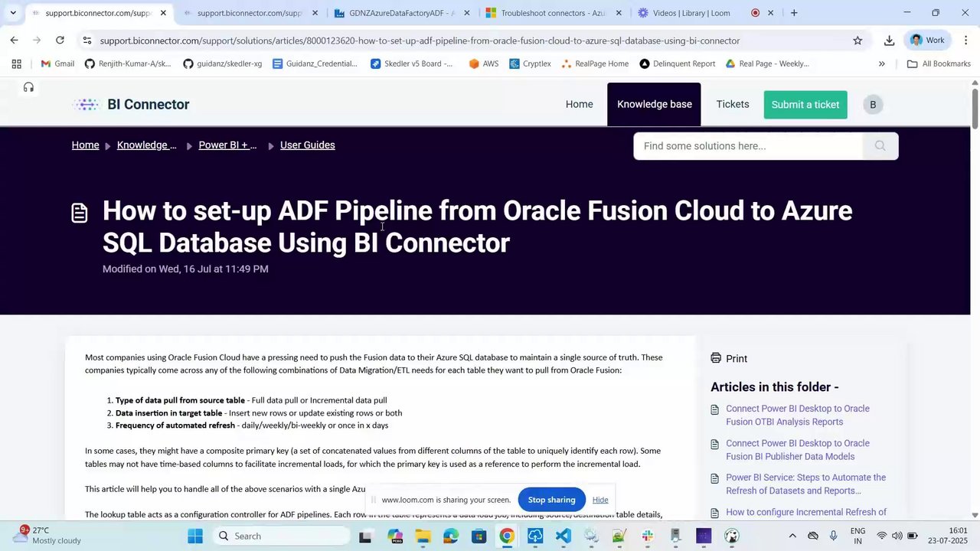Click the headset support icon
Screen dimensions: 980x551
[x=28, y=87]
